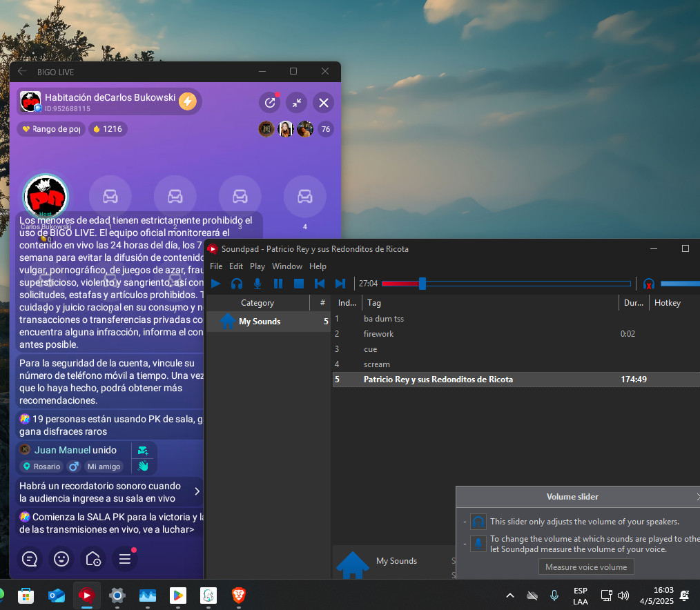The image size is (700, 610).
Task: Select the 'ba dum tss' sound row
Action: coord(516,319)
